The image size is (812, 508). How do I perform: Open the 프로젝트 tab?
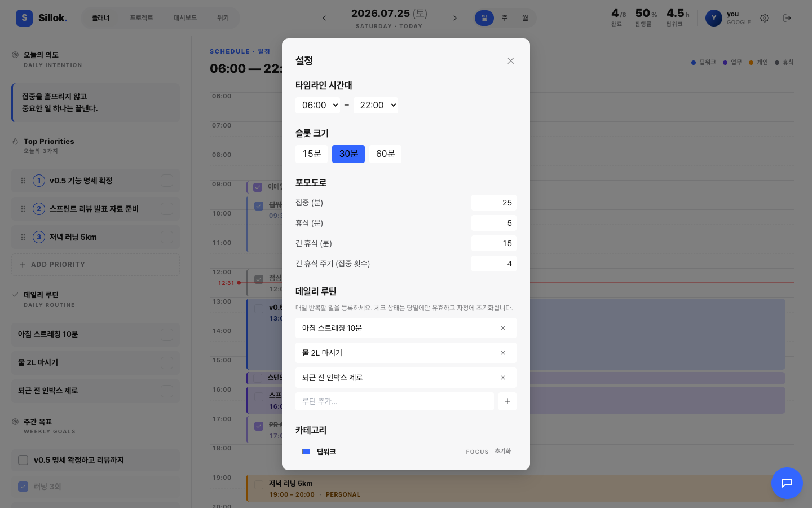142,18
